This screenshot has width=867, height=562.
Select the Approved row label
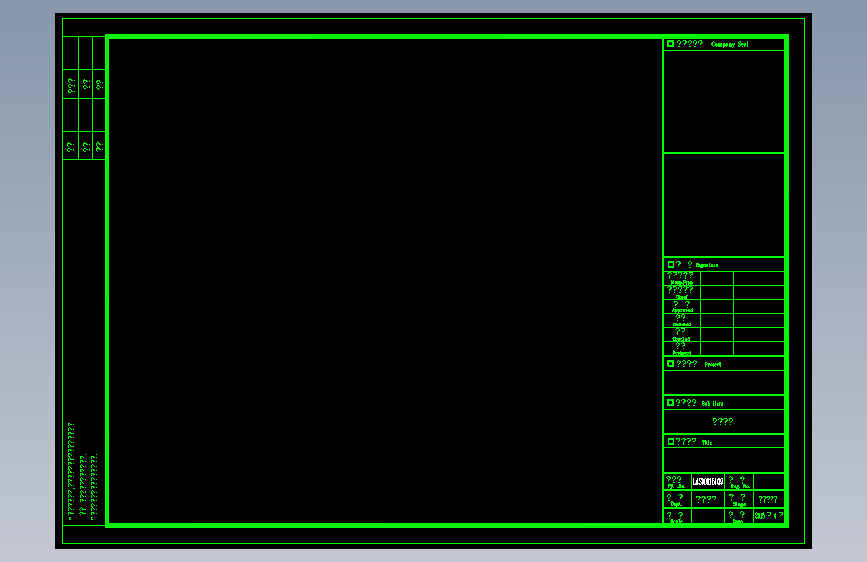click(682, 308)
